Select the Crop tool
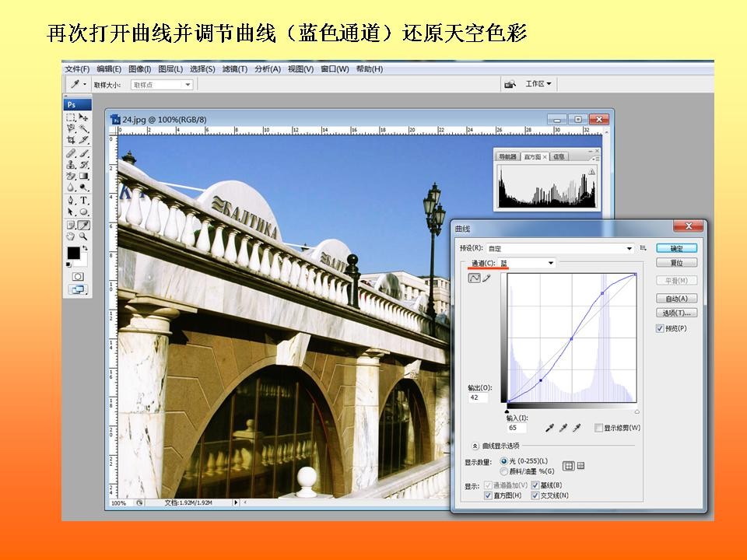747x560 pixels. point(71,140)
